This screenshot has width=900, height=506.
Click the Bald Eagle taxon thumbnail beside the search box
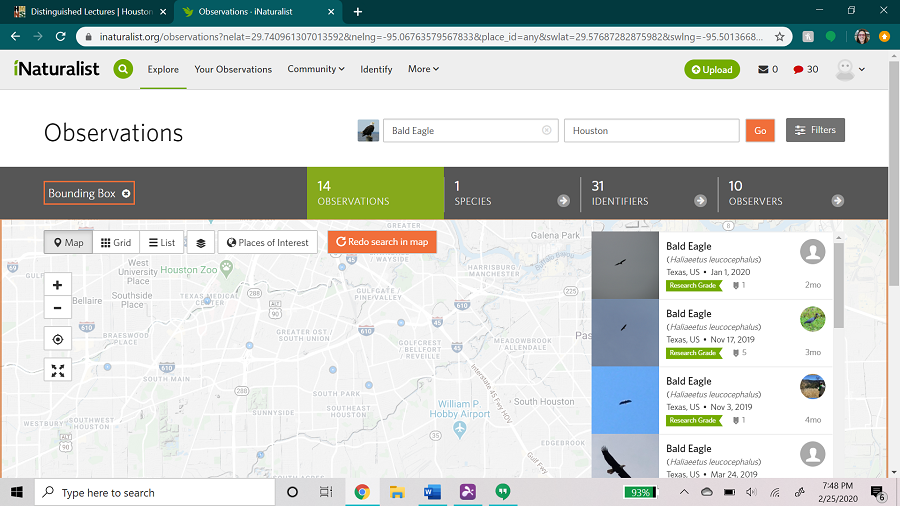pos(368,131)
